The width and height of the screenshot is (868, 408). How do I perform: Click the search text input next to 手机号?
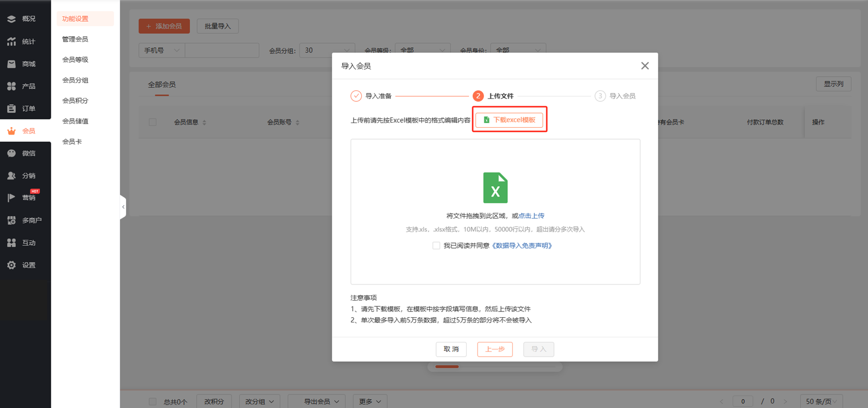click(222, 50)
